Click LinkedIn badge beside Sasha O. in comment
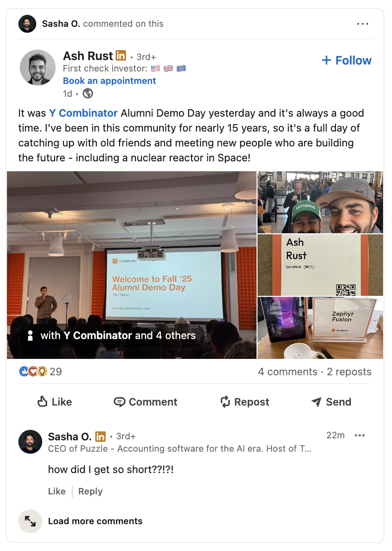The width and height of the screenshot is (392, 551). coord(100,436)
